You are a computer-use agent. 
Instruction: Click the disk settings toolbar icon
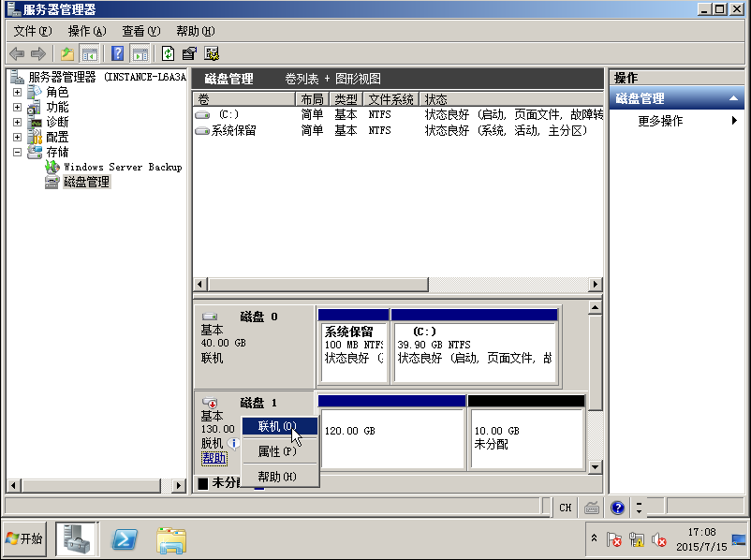tap(212, 53)
